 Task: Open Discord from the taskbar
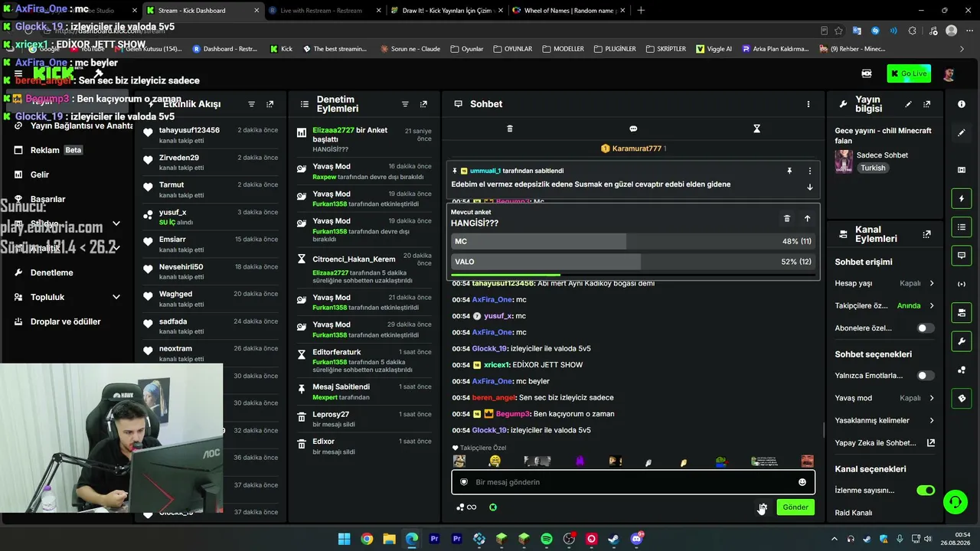pos(636,539)
